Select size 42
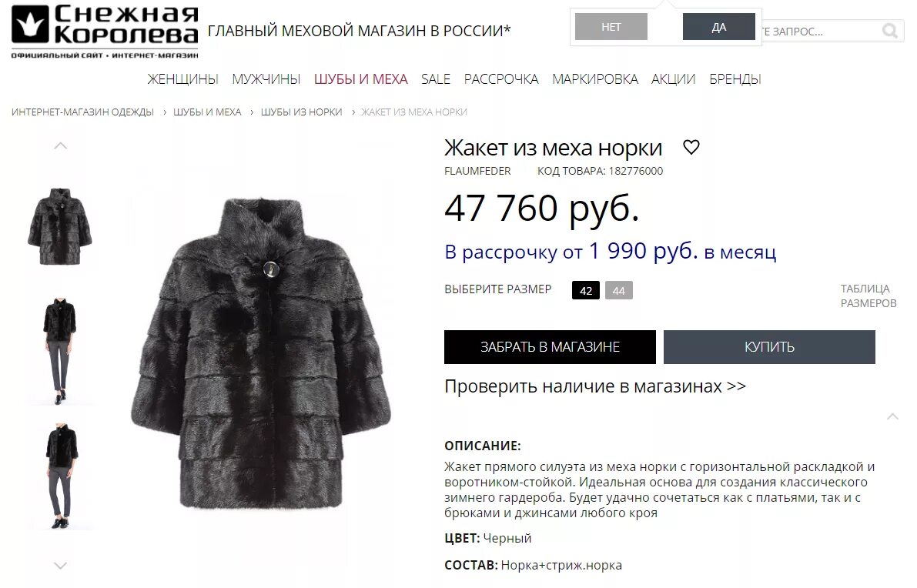917x588 pixels. click(586, 290)
